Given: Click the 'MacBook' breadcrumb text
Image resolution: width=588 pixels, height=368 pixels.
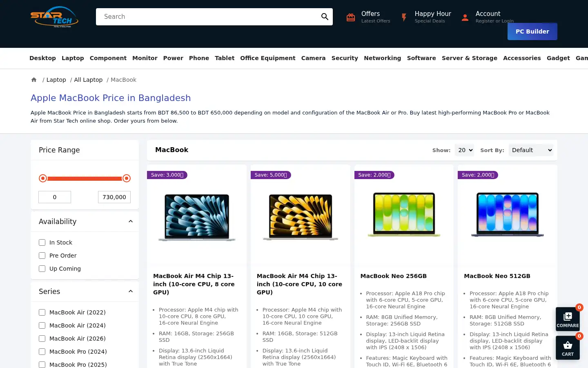Looking at the screenshot, I should [x=123, y=80].
